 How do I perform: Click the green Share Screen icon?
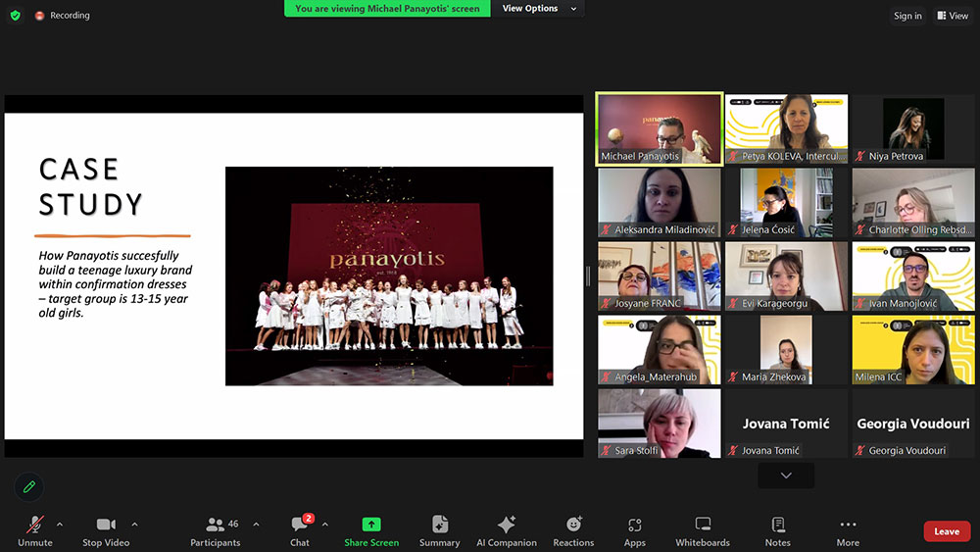click(371, 526)
